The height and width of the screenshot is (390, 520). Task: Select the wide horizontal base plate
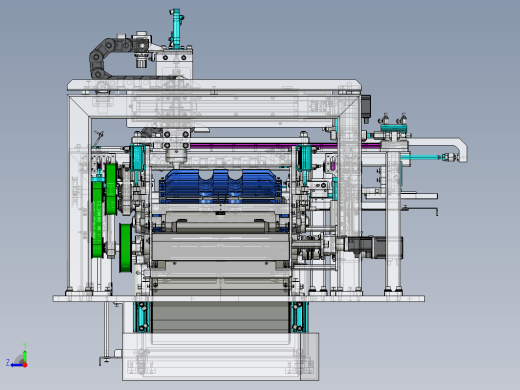tap(239, 299)
